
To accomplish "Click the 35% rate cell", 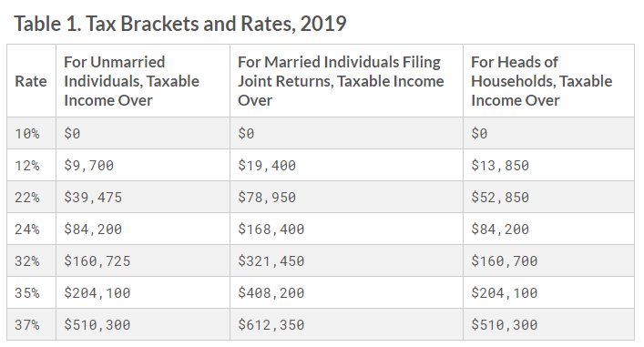I will tap(31, 292).
